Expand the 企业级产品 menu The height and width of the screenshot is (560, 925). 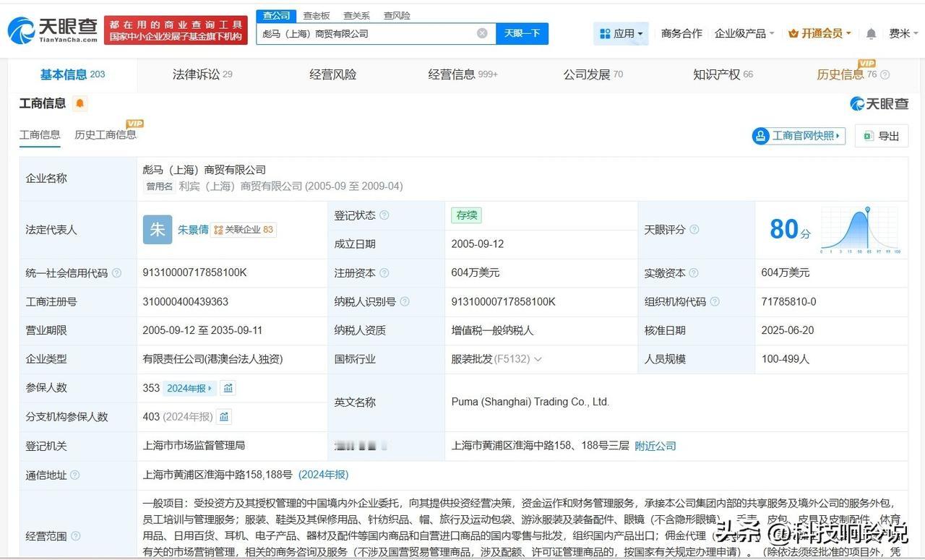[x=744, y=34]
